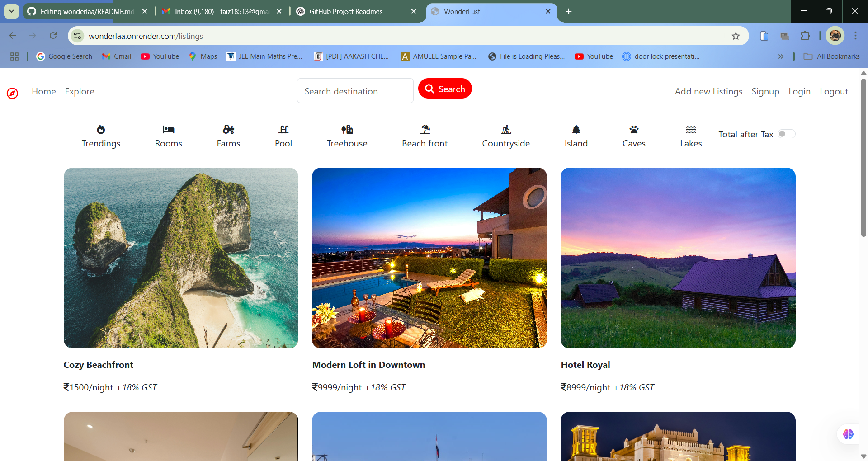The height and width of the screenshot is (461, 868).
Task: Go back to previous page
Action: tap(13, 36)
